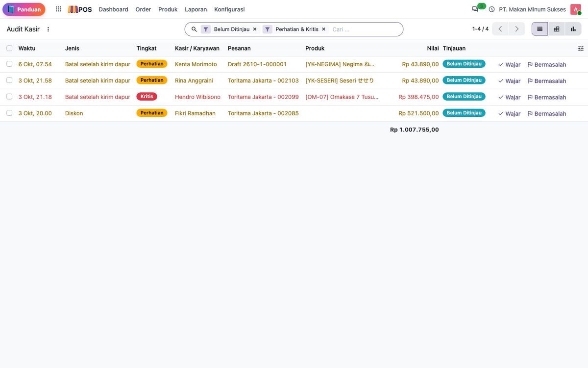
Task: Open the Dashboard menu item
Action: 113,9
